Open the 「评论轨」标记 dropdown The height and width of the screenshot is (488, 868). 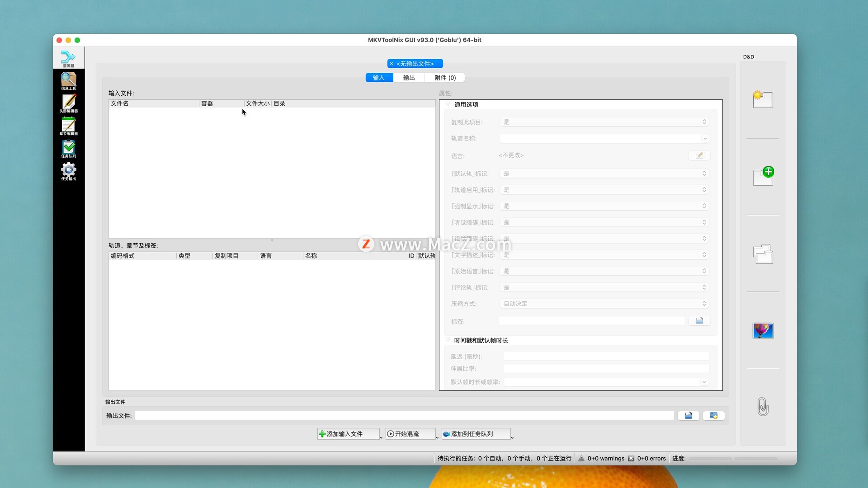pyautogui.click(x=604, y=287)
